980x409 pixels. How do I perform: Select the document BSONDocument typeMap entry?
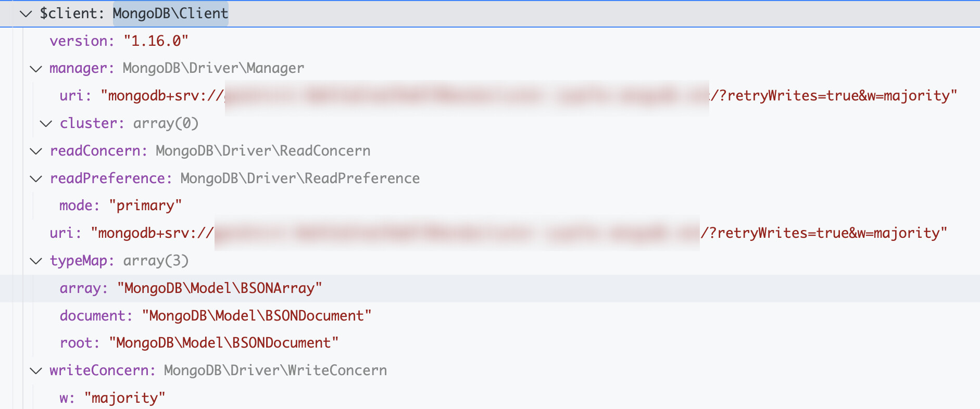click(x=215, y=316)
